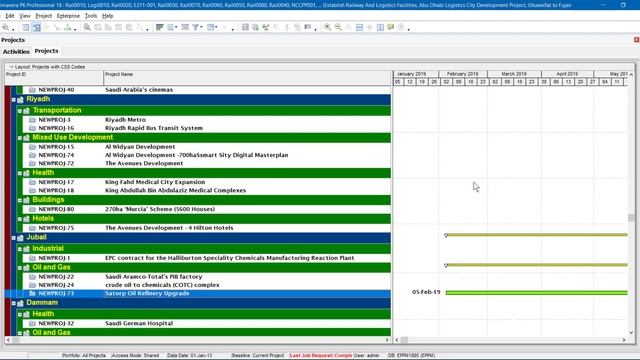This screenshot has width=640, height=360.
Task: Click the vertical scrollbar down arrow
Action: (x=631, y=332)
